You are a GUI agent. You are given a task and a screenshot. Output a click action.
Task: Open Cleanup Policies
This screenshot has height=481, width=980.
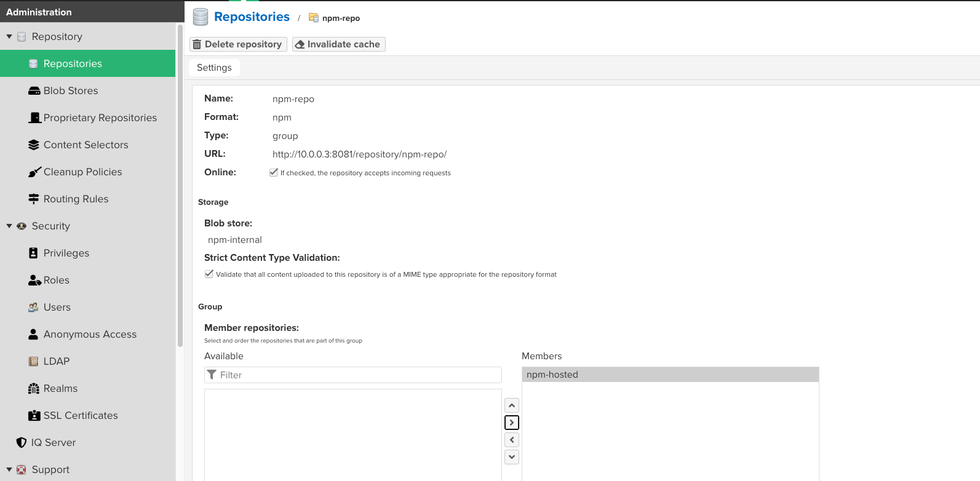[87, 172]
